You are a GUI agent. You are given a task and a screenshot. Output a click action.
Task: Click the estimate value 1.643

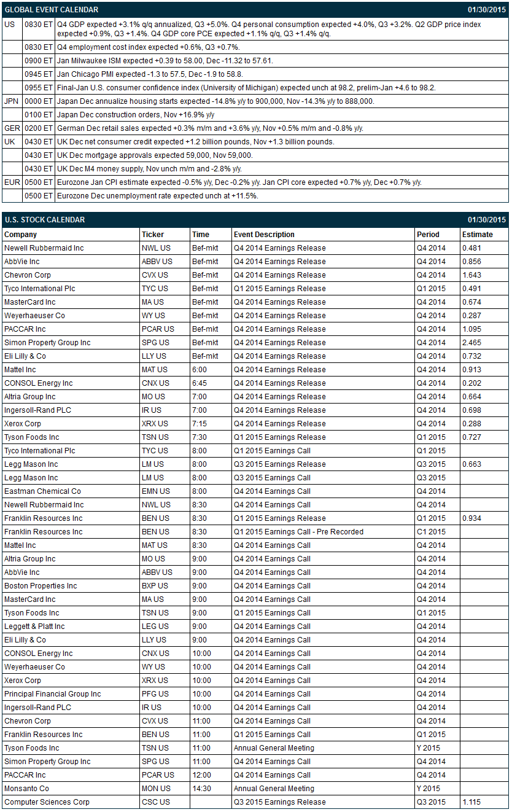(472, 275)
